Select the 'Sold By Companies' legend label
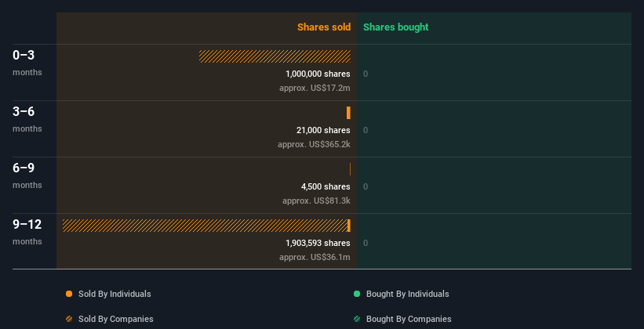 click(x=116, y=319)
